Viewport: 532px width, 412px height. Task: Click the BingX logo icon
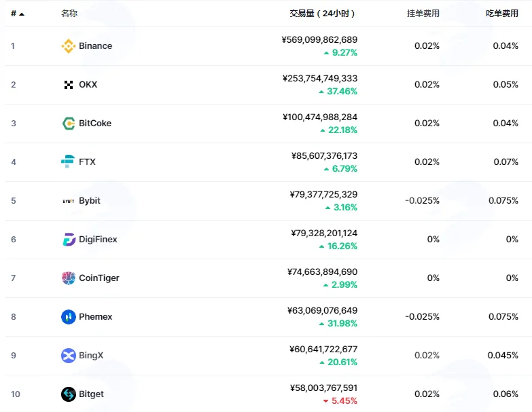pyautogui.click(x=68, y=356)
